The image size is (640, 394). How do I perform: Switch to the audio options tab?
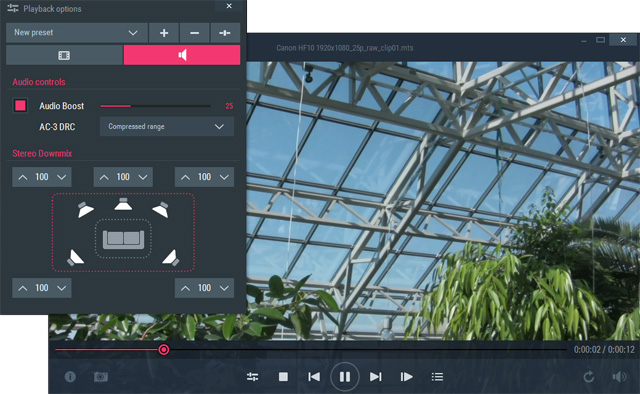click(182, 55)
